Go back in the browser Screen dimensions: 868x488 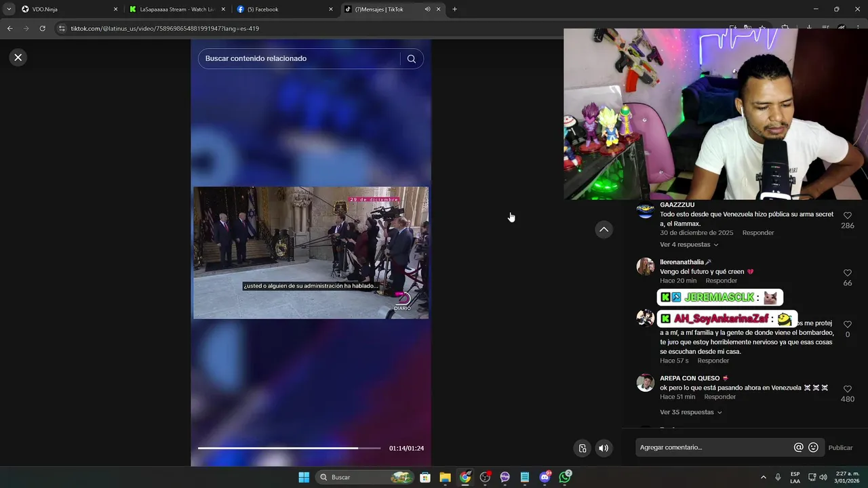9,28
